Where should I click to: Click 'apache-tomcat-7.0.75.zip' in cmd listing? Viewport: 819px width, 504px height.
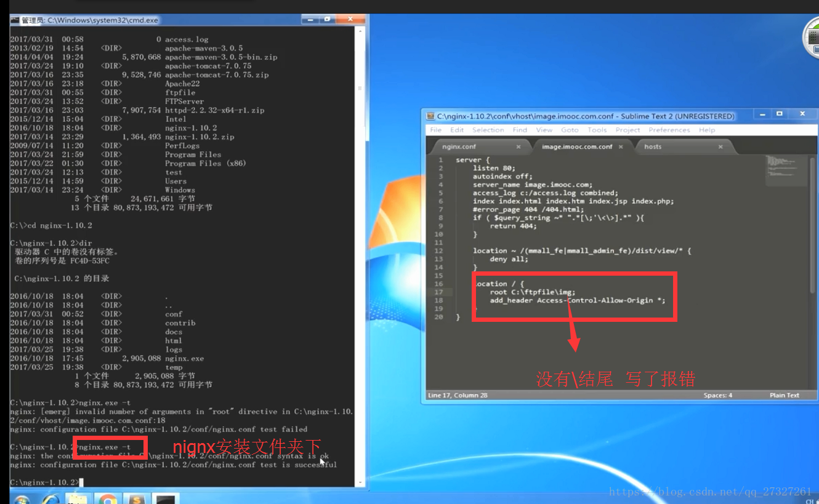coord(217,74)
